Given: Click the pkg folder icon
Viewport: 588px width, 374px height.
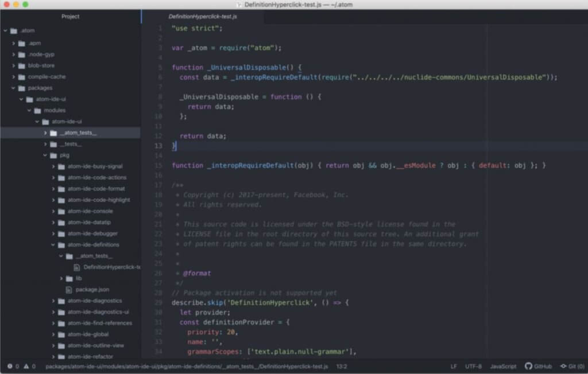Looking at the screenshot, I should (x=53, y=155).
